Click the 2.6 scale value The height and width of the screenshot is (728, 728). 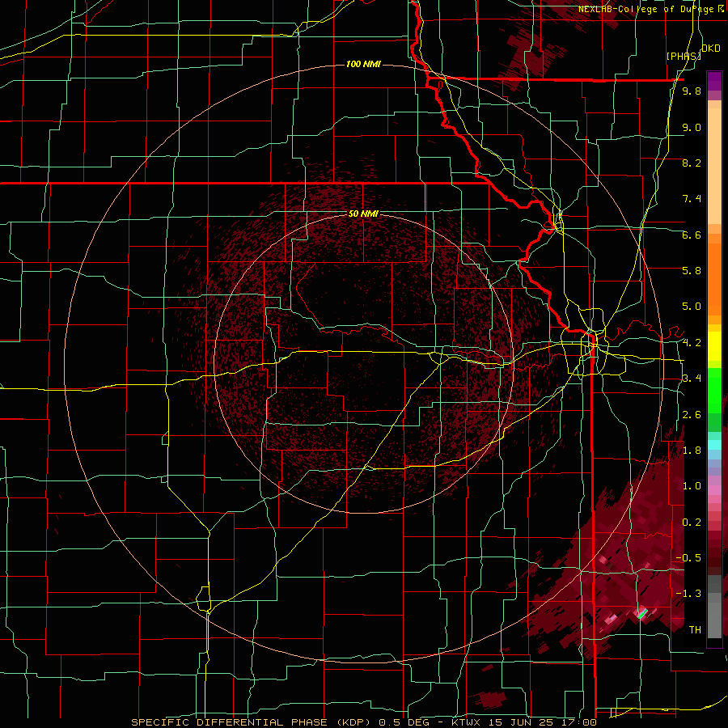(692, 415)
